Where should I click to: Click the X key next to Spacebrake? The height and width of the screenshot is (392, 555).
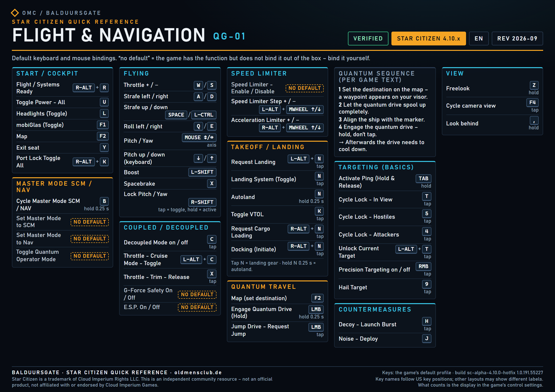[x=212, y=183]
